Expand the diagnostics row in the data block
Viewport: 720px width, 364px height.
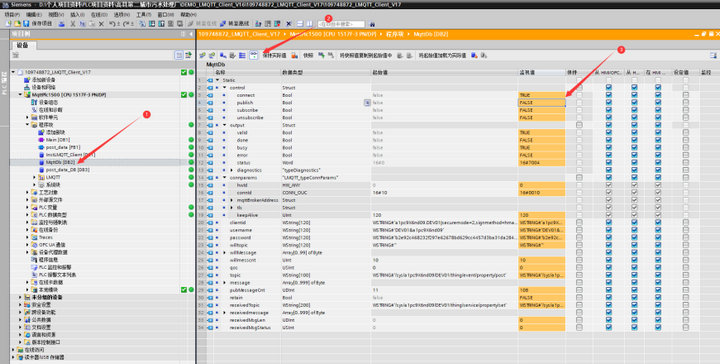pyautogui.click(x=231, y=170)
